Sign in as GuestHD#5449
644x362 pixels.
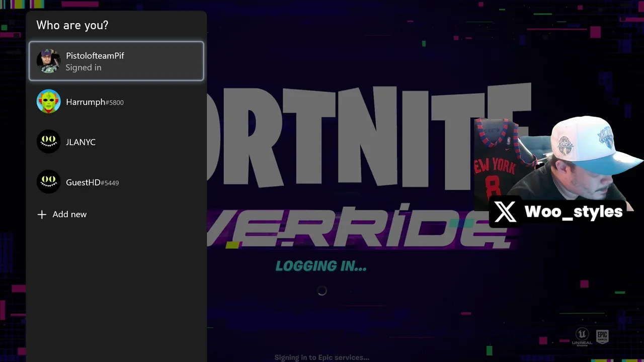click(x=116, y=182)
